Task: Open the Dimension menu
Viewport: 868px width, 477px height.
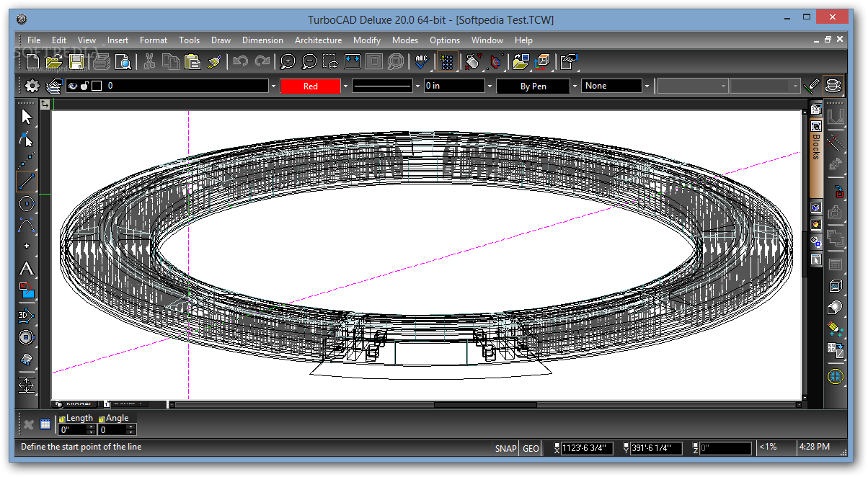Action: coord(262,40)
